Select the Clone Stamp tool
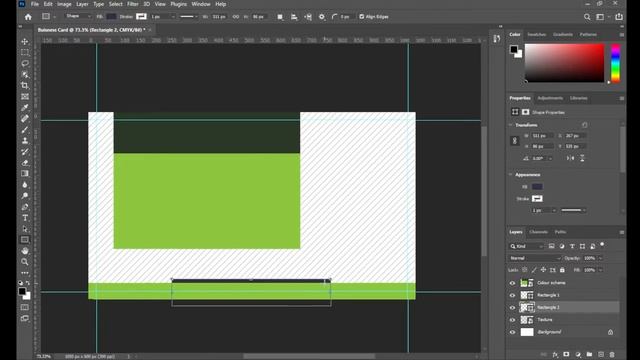 (x=25, y=140)
